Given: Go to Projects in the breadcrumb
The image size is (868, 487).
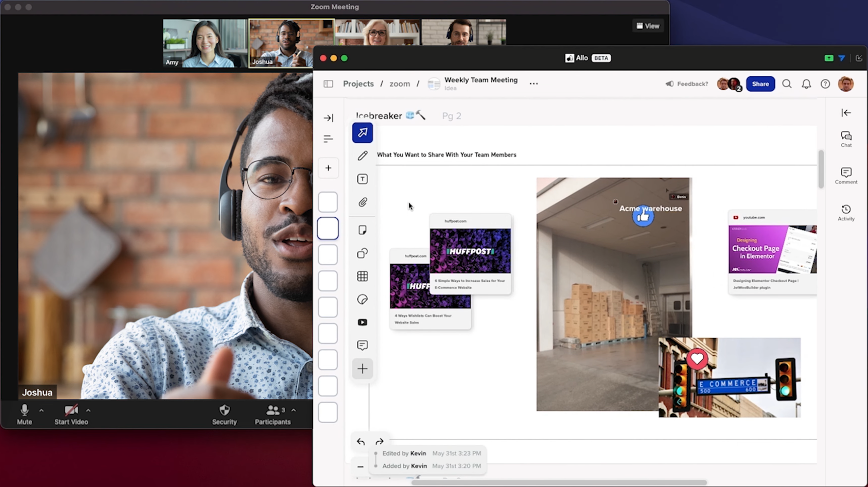Looking at the screenshot, I should coord(358,84).
